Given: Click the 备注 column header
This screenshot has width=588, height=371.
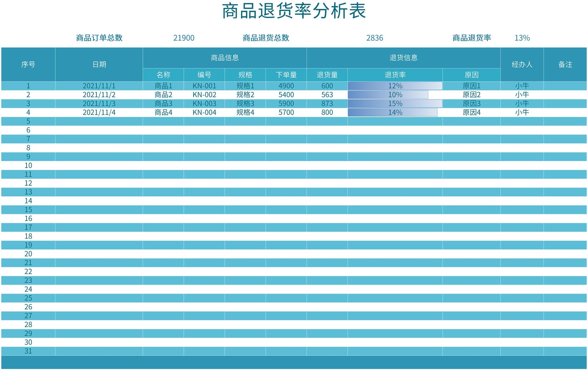Looking at the screenshot, I should (x=565, y=64).
